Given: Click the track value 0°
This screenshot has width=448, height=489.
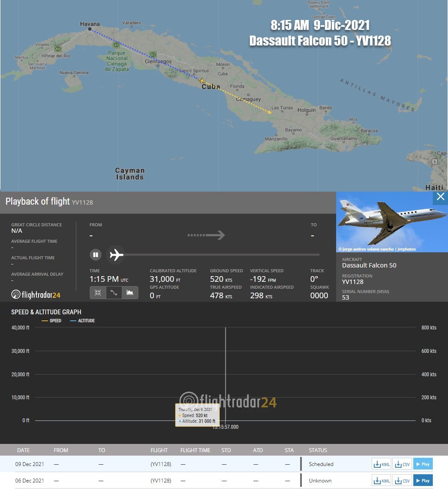Looking at the screenshot, I should pos(314,279).
